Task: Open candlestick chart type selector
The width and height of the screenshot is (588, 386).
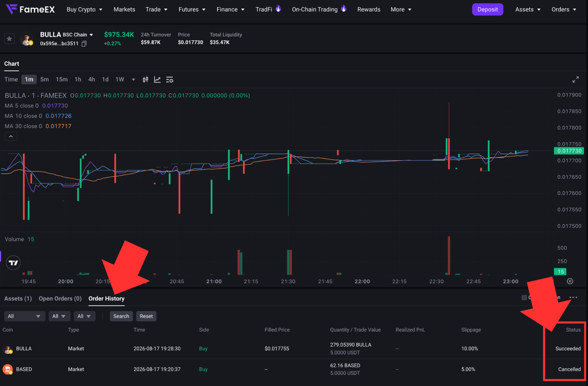Action: click(146, 79)
